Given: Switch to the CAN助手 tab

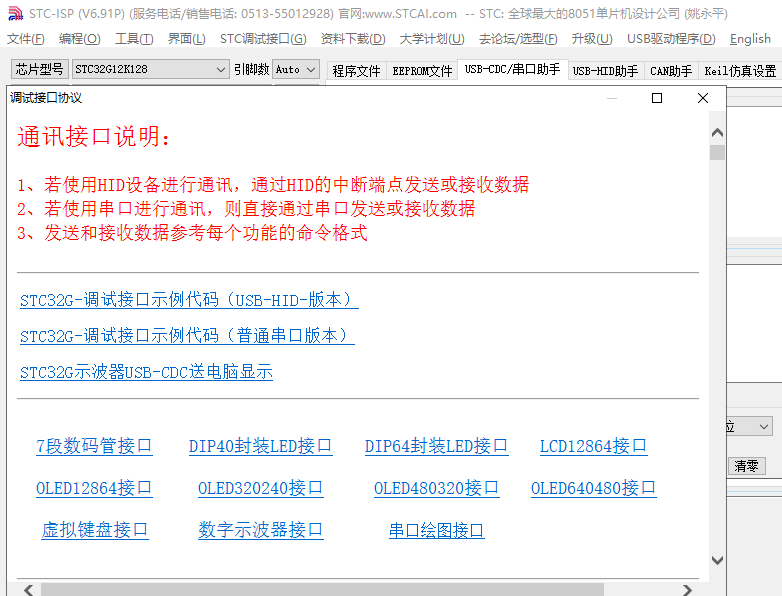Looking at the screenshot, I should coord(671,71).
